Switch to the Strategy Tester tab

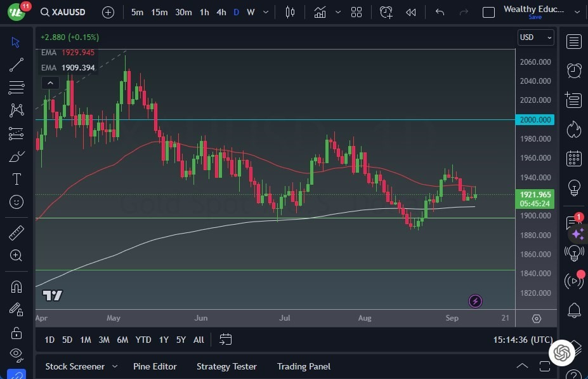[x=226, y=366]
